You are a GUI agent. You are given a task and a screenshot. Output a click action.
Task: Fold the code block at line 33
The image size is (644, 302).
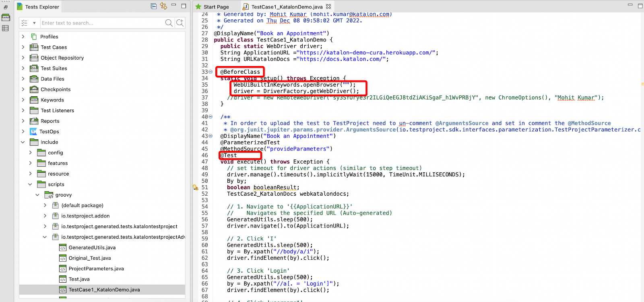tap(211, 72)
